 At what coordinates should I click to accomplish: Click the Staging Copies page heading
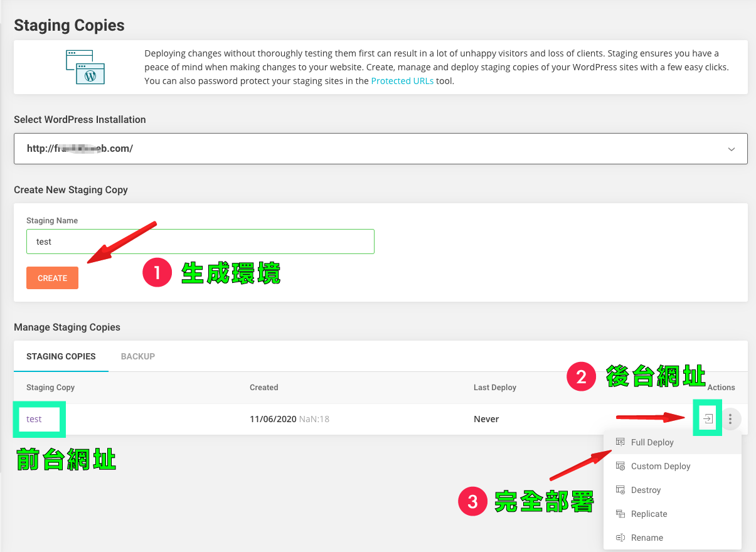click(x=69, y=26)
